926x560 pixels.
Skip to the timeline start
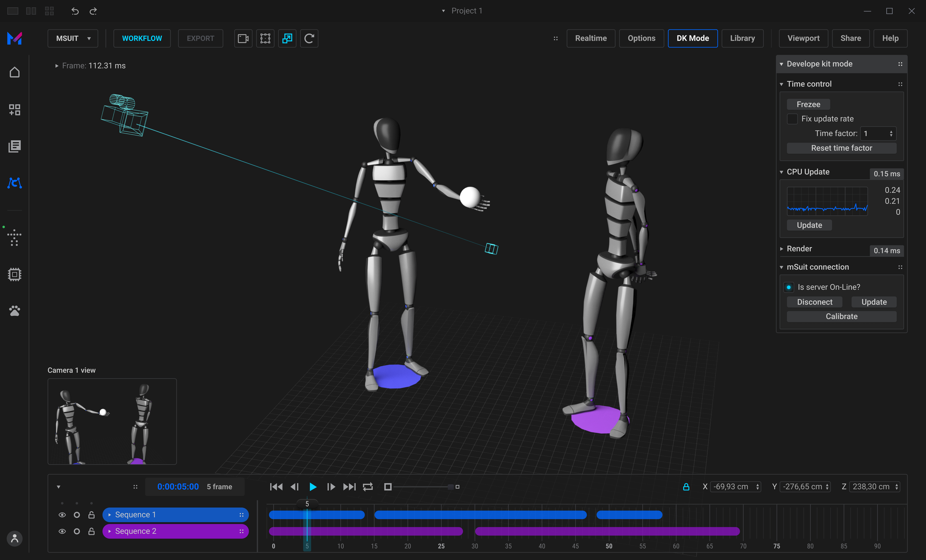(276, 487)
